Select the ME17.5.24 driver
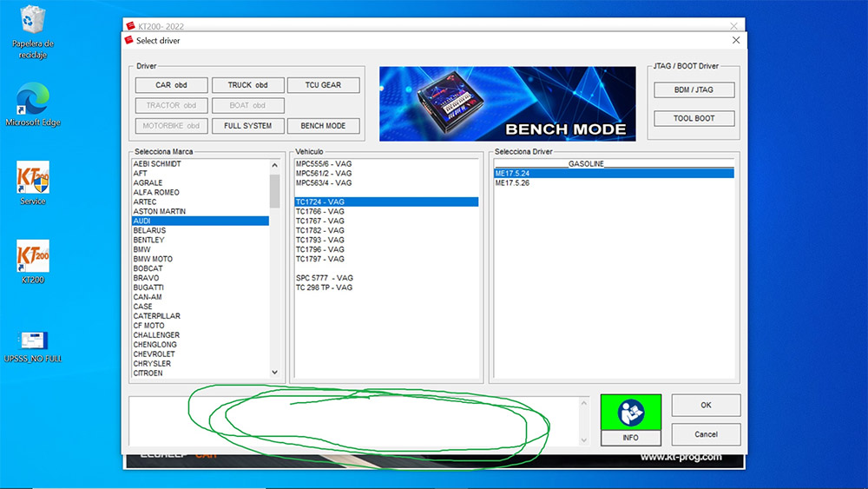This screenshot has width=868, height=489. 614,174
